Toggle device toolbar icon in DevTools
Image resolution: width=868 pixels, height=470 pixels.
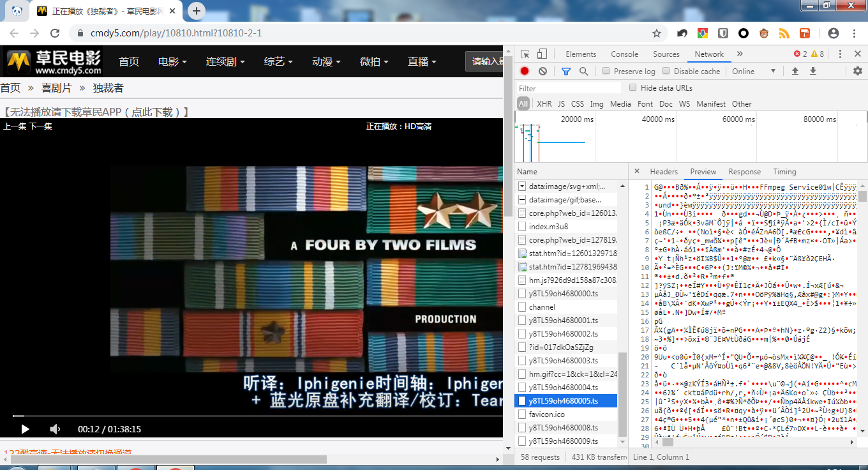(542, 54)
